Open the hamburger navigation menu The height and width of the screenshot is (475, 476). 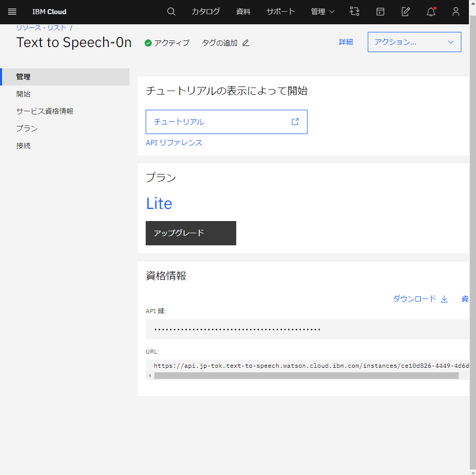click(12, 12)
